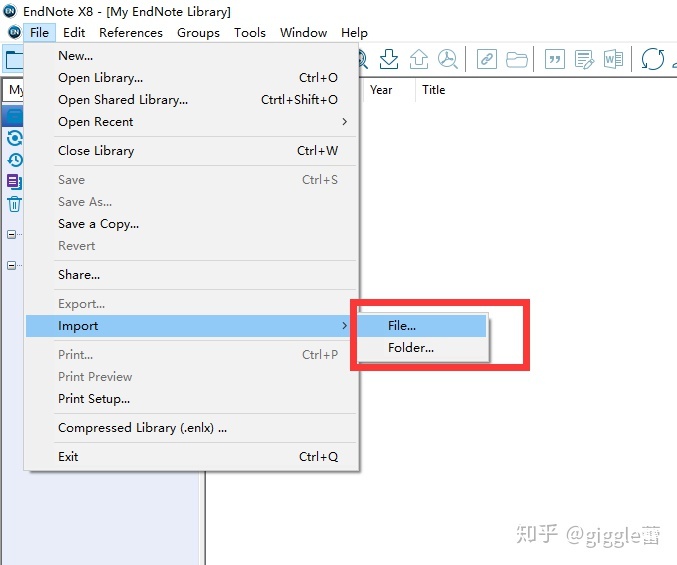The width and height of the screenshot is (677, 565).
Task: Open the Help menu
Action: tap(354, 32)
